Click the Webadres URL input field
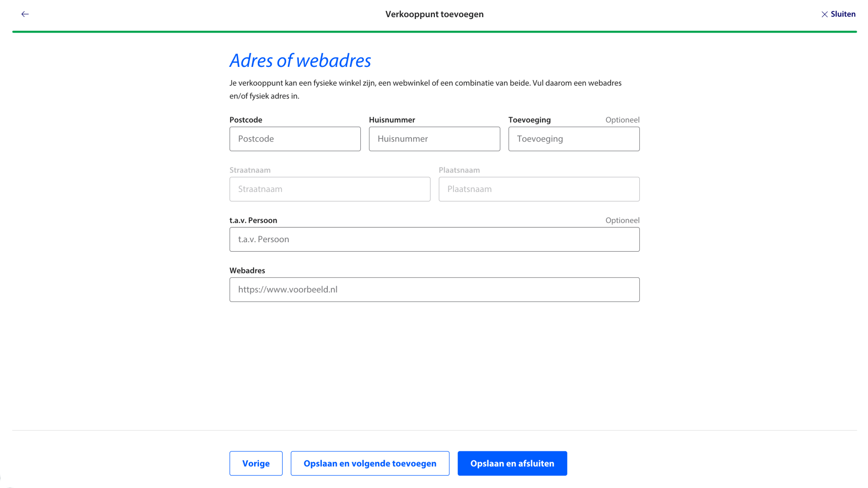 [x=434, y=290]
